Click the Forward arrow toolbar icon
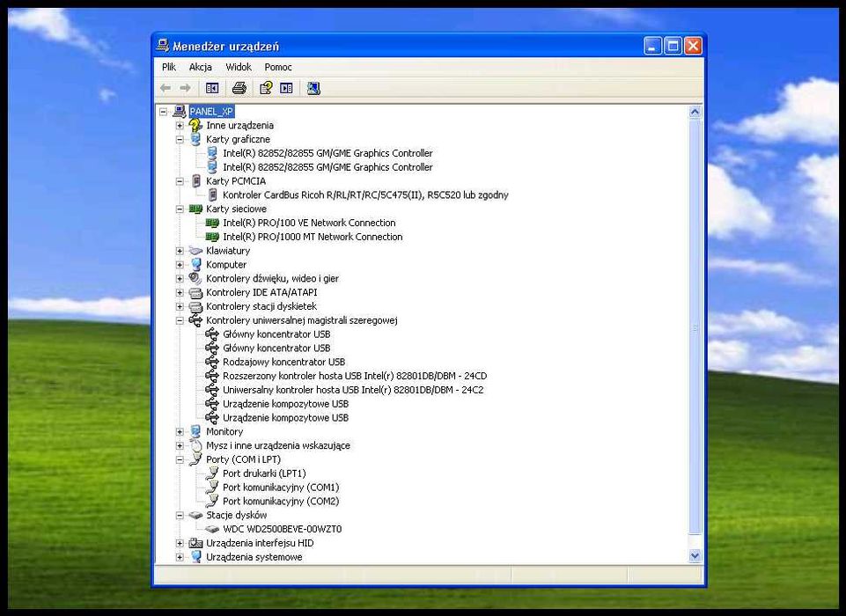Image resolution: width=846 pixels, height=616 pixels. coord(185,88)
